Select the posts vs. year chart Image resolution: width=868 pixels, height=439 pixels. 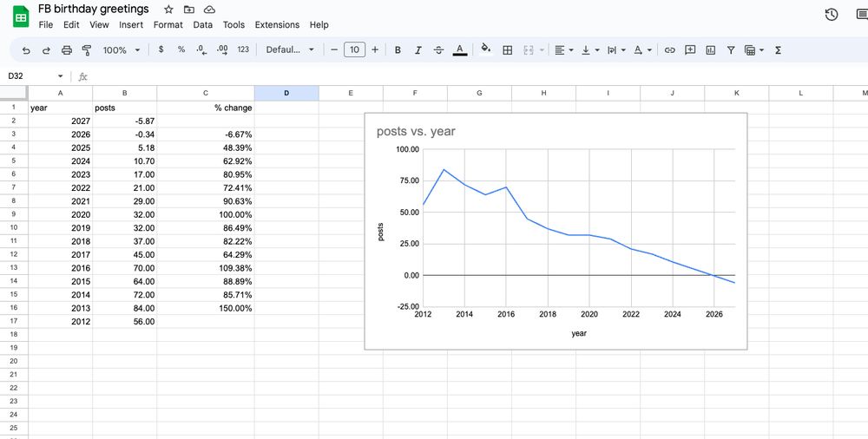(x=556, y=232)
